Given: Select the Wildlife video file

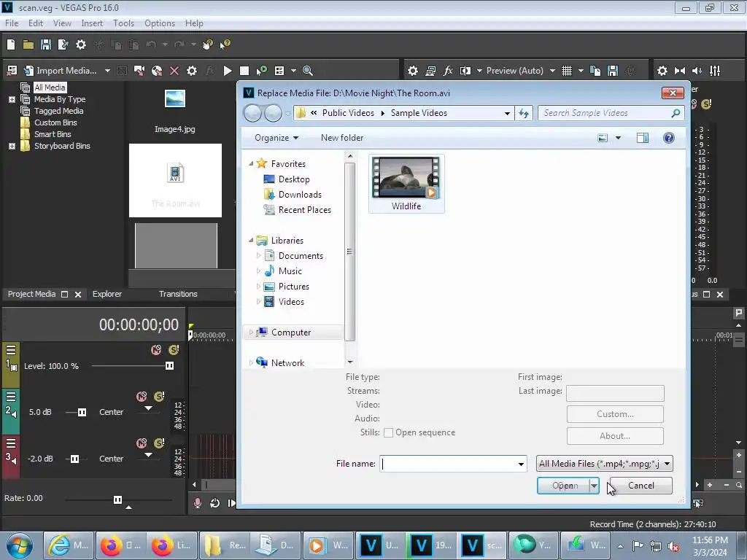Looking at the screenshot, I should click(406, 184).
